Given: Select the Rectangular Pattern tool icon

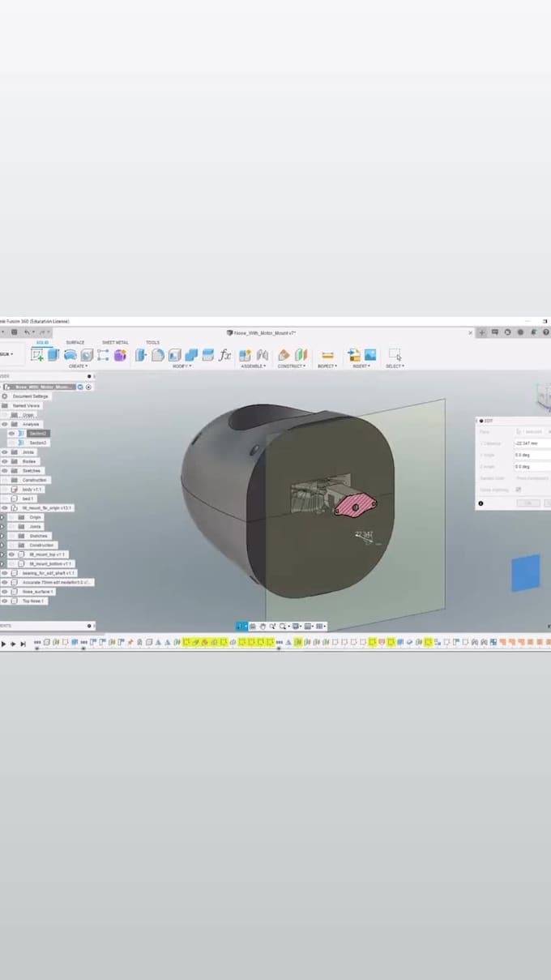Looking at the screenshot, I should (103, 354).
